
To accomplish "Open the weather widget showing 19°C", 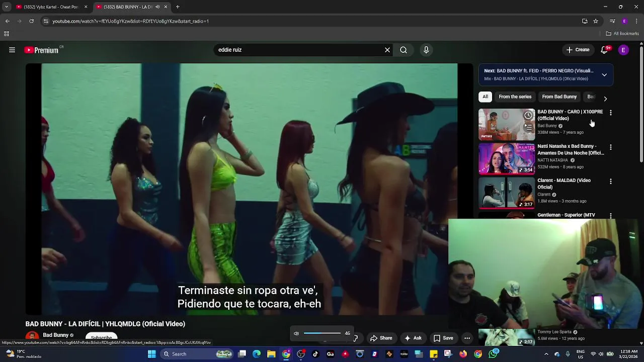I will 23,354.
